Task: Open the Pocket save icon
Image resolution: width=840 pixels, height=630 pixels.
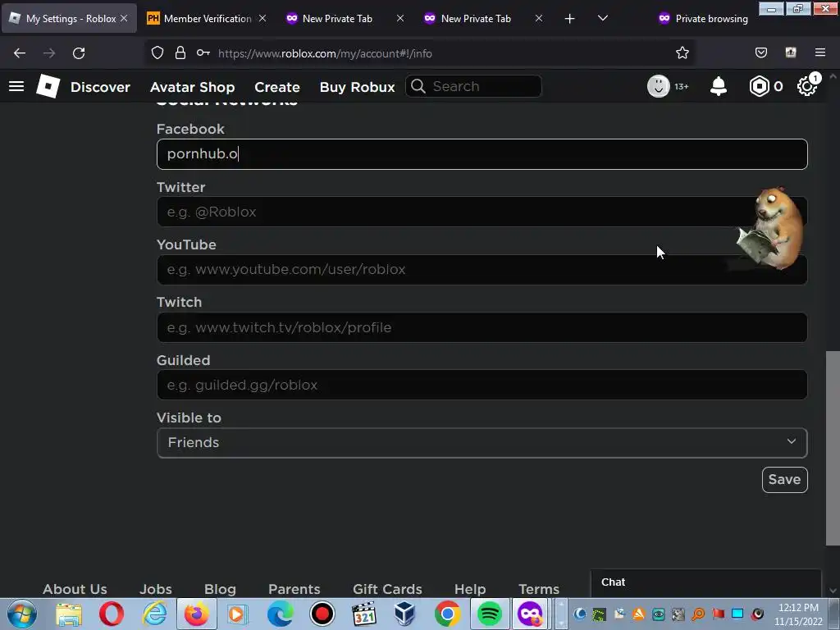Action: pyautogui.click(x=760, y=52)
